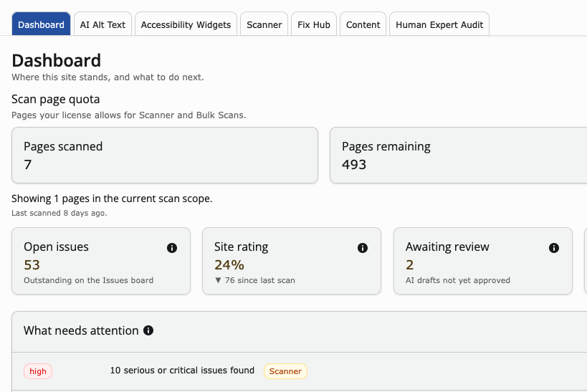The width and height of the screenshot is (587, 392).
Task: Open the Accessibility Widgets tab
Action: coord(186,24)
